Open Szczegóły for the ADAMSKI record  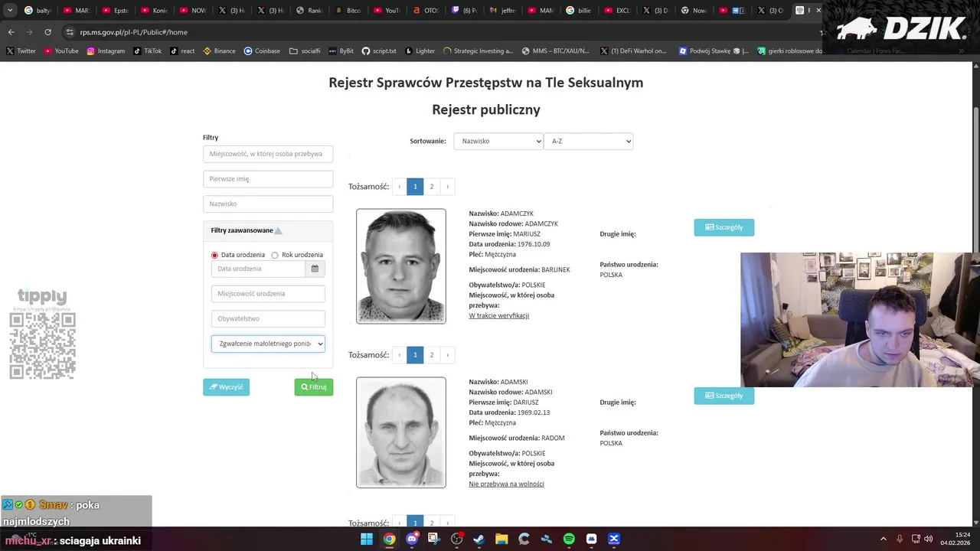pos(724,396)
